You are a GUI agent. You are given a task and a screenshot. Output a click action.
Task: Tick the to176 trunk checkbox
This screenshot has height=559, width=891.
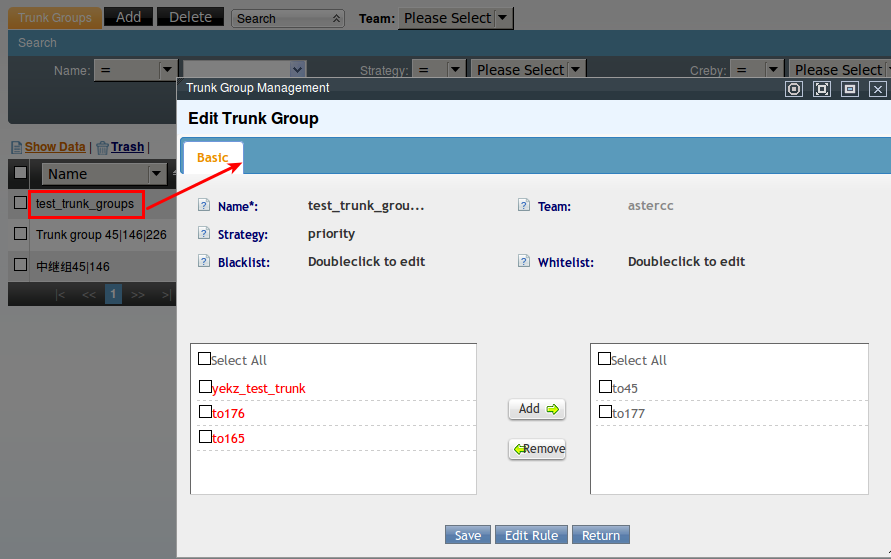pyautogui.click(x=205, y=412)
